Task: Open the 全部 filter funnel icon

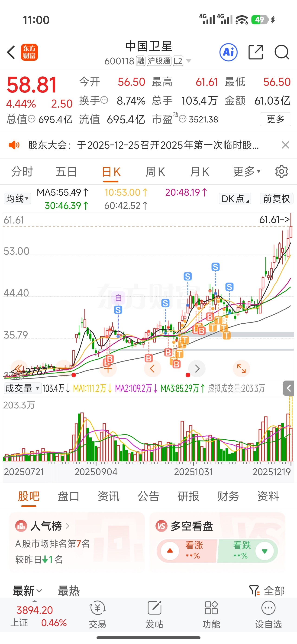Action: [255, 591]
